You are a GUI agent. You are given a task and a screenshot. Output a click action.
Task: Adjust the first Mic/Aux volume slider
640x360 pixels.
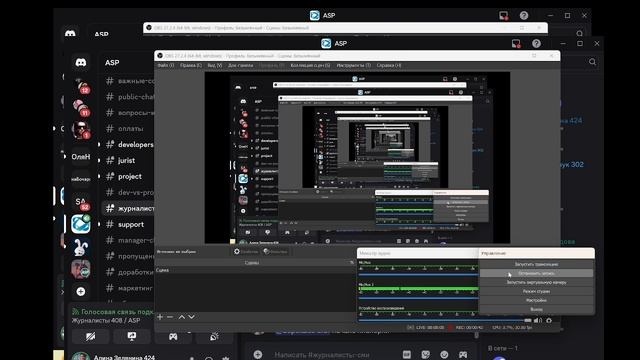(418, 275)
